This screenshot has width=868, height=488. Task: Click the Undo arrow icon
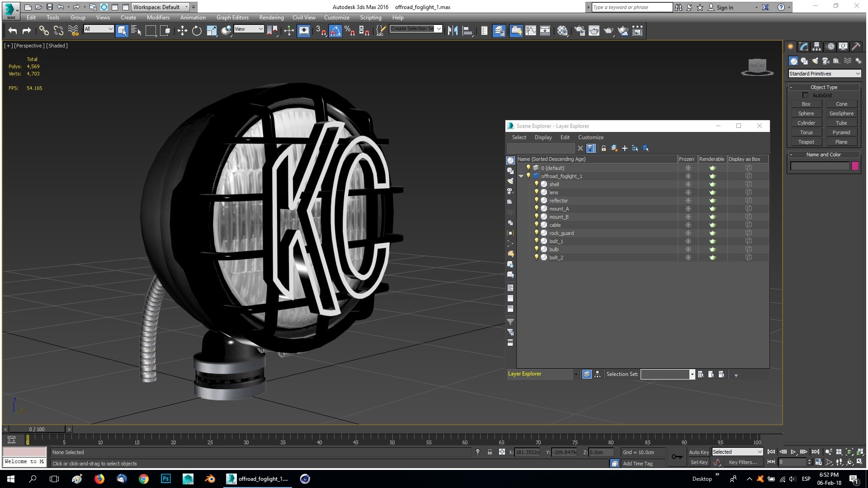pos(13,31)
